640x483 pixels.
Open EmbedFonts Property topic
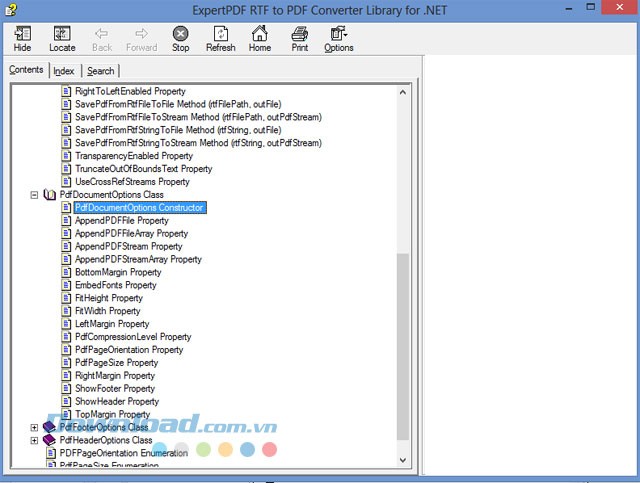116,285
